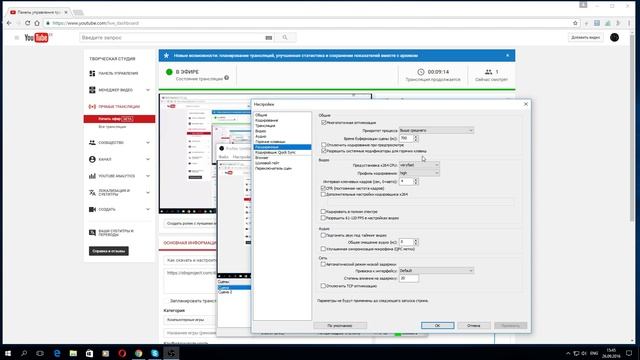Switch to Chrome on the taskbar
Screen dimensions: 640x360
tap(139, 353)
